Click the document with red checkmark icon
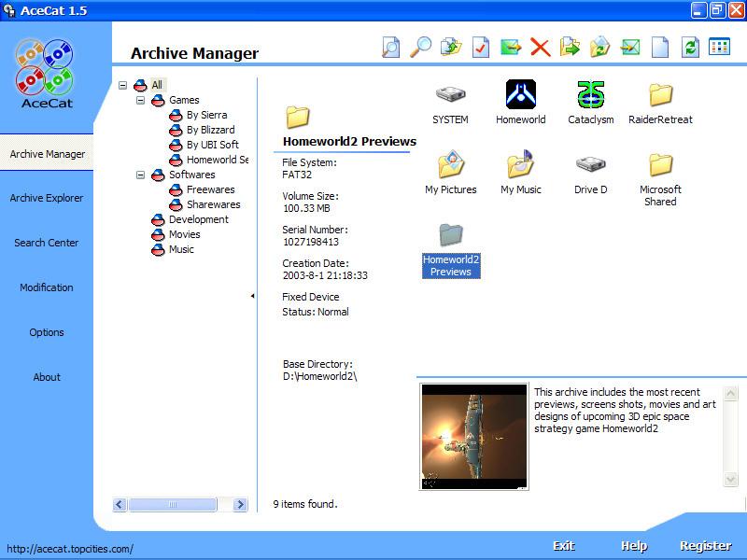This screenshot has width=747, height=560. tap(481, 48)
